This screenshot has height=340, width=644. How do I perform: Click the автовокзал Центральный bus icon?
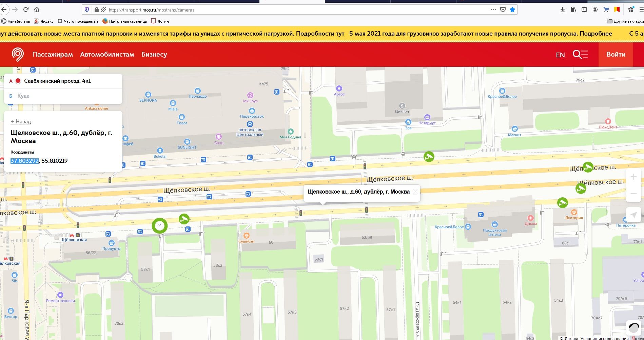[250, 124]
